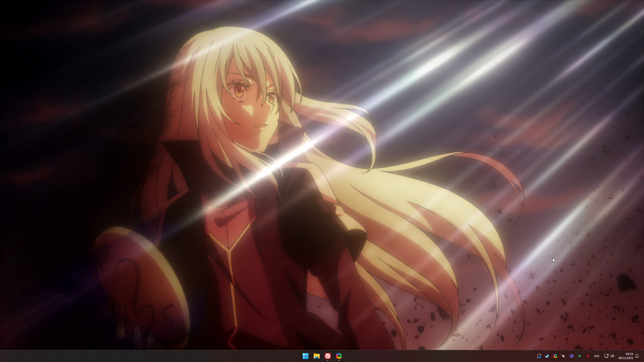644x362 pixels.
Task: Launch File Explorer from the taskbar
Action: pyautogui.click(x=316, y=356)
